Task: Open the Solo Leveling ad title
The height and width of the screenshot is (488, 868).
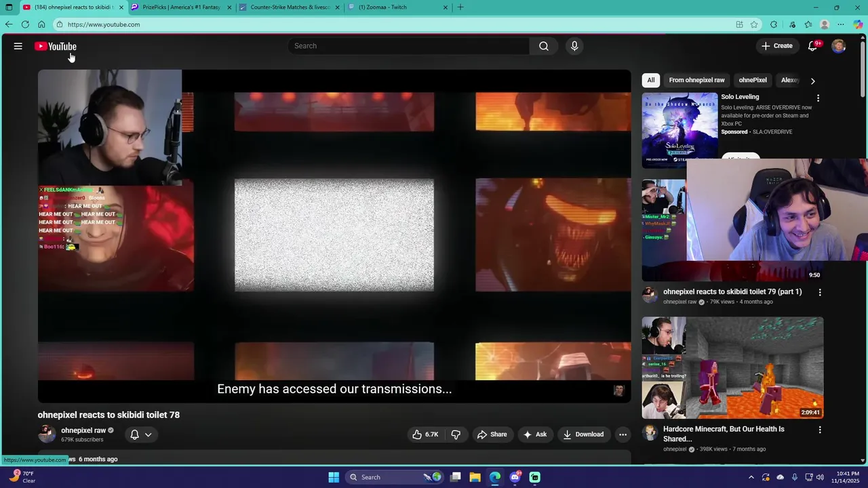Action: tap(740, 97)
